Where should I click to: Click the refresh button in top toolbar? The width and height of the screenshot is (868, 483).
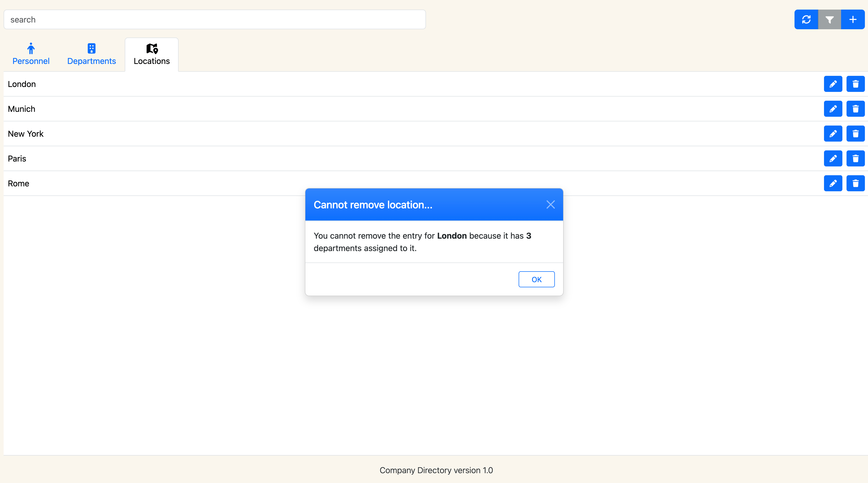(x=806, y=20)
